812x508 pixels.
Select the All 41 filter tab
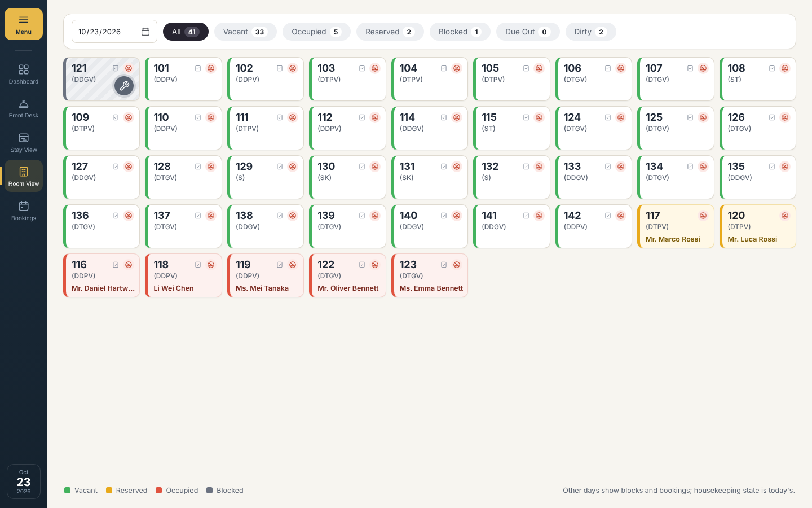[x=186, y=32]
